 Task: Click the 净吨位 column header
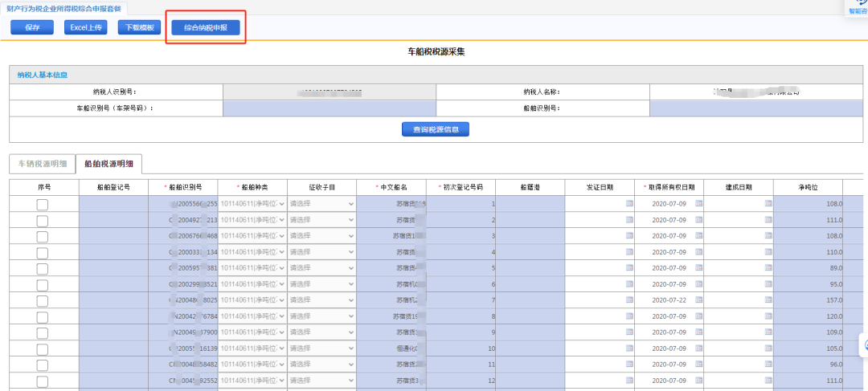click(x=808, y=187)
